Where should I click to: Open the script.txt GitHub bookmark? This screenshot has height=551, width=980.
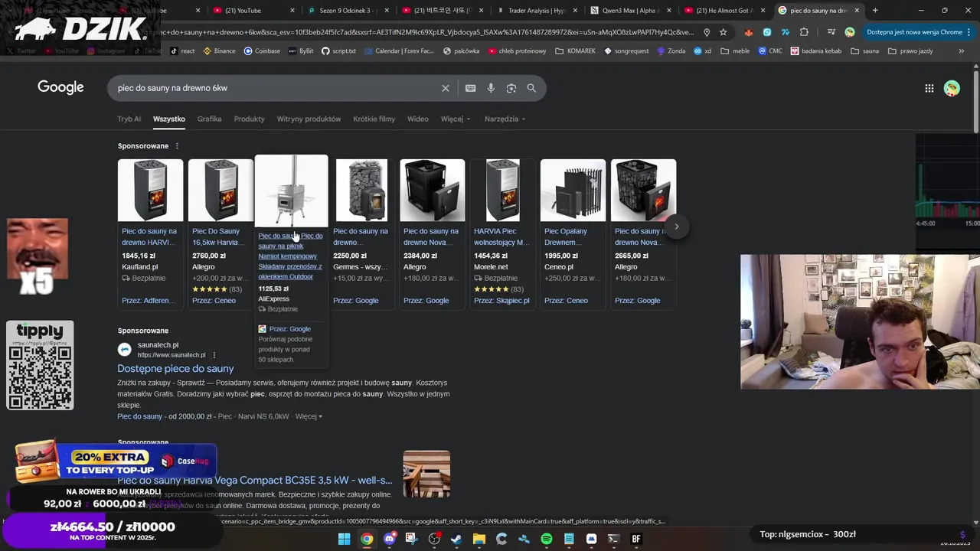click(339, 51)
